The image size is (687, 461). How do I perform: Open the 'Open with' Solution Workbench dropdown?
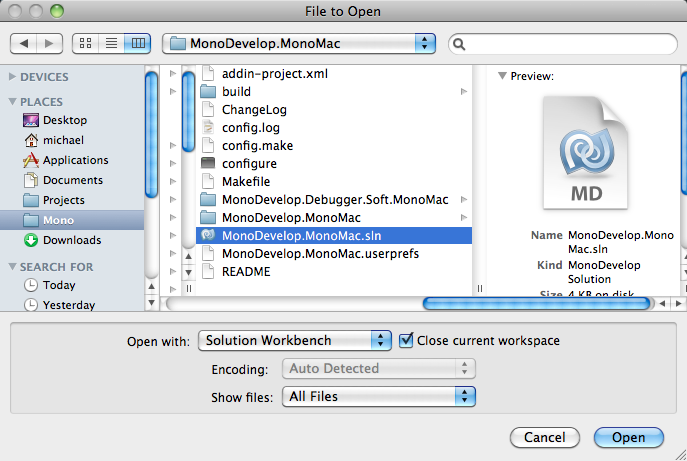(294, 340)
